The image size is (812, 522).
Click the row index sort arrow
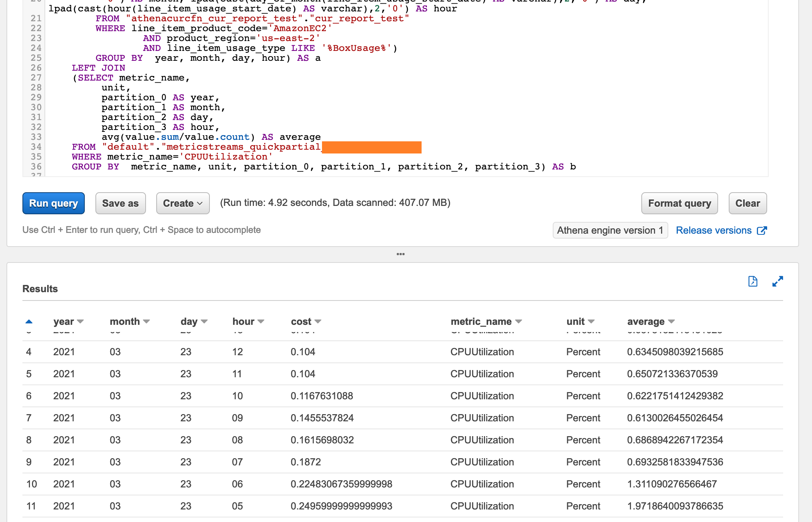(29, 321)
